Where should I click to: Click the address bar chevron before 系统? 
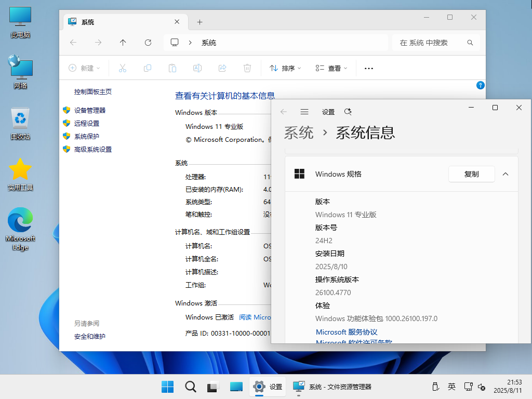click(x=190, y=43)
